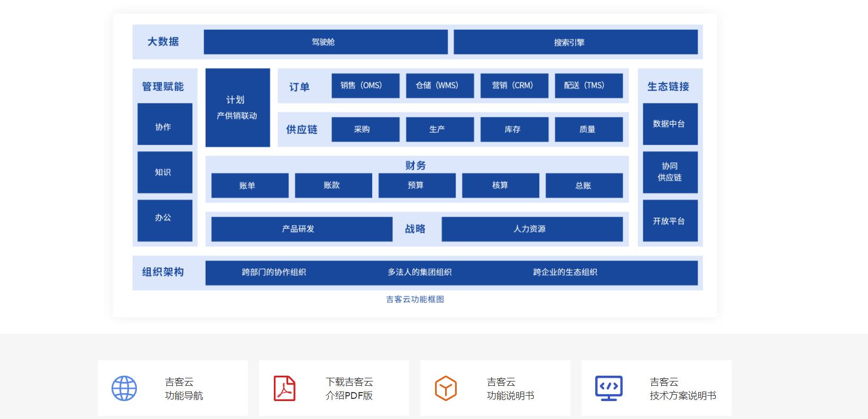
Task: Click the 大数据 heading
Action: point(163,41)
